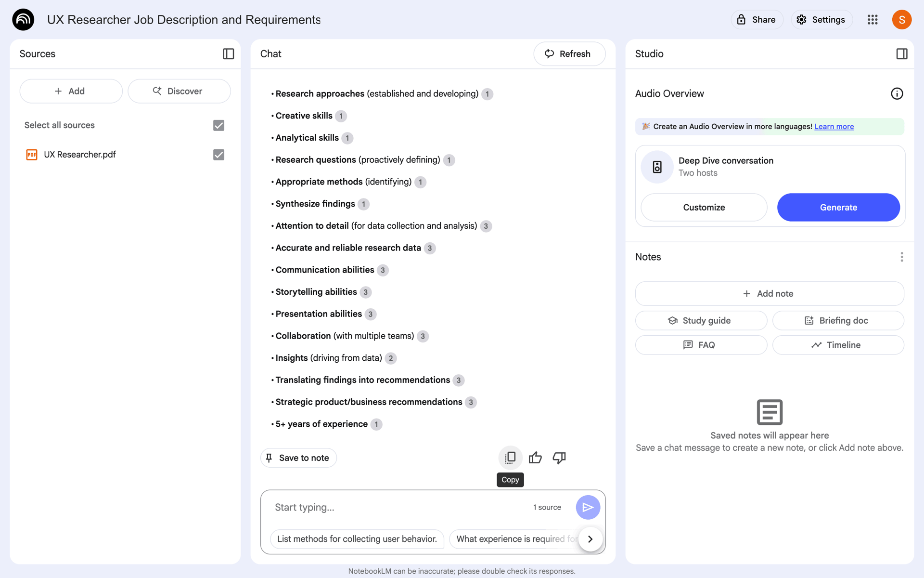The image size is (924, 578).
Task: Generate the Deep Dive audio
Action: (x=838, y=208)
